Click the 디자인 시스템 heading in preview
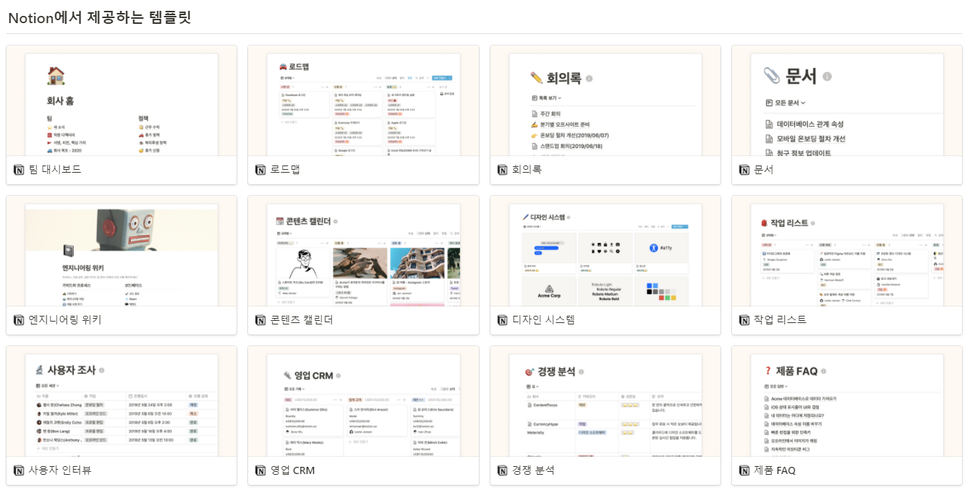Viewport: 970px width, 495px height. pos(547,217)
